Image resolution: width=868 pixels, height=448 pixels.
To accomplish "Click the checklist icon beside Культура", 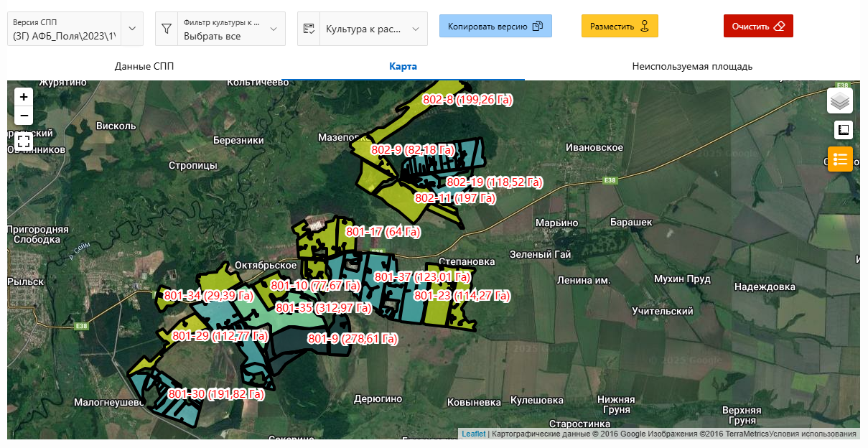I will pyautogui.click(x=309, y=29).
